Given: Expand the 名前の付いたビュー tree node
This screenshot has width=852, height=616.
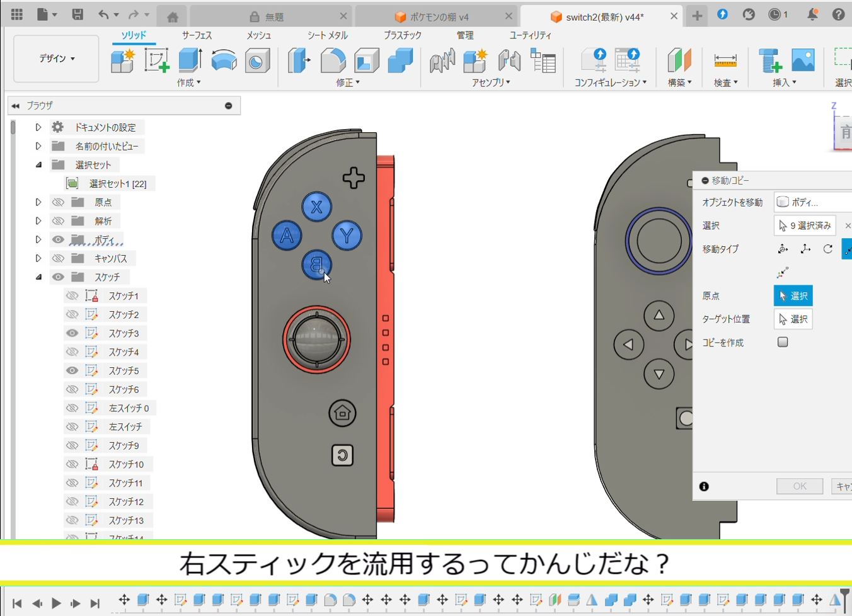Looking at the screenshot, I should (x=38, y=146).
